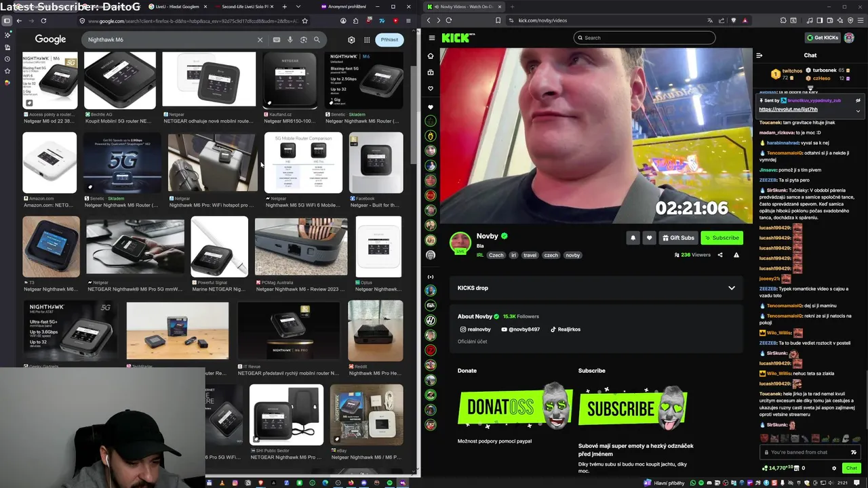This screenshot has width=868, height=488.
Task: Select the travel stream tag
Action: 530,256
